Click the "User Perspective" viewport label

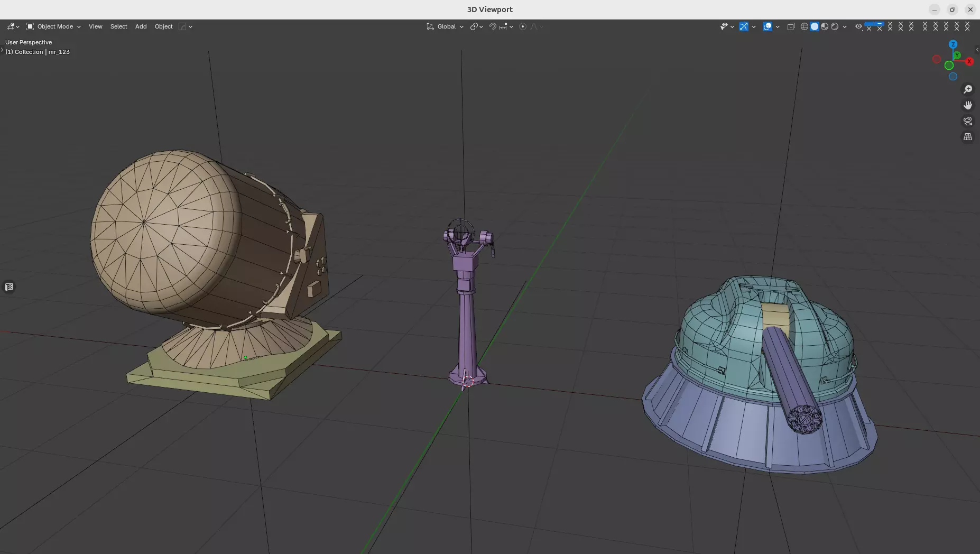click(x=29, y=42)
